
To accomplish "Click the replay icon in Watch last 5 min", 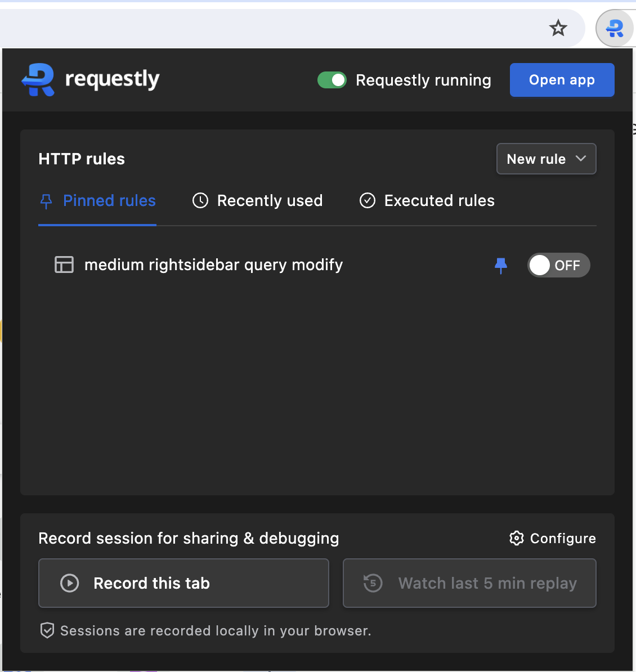I will pyautogui.click(x=372, y=583).
